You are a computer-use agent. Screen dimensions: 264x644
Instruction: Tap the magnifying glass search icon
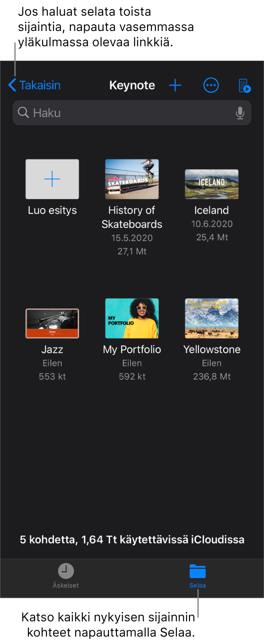(x=23, y=113)
